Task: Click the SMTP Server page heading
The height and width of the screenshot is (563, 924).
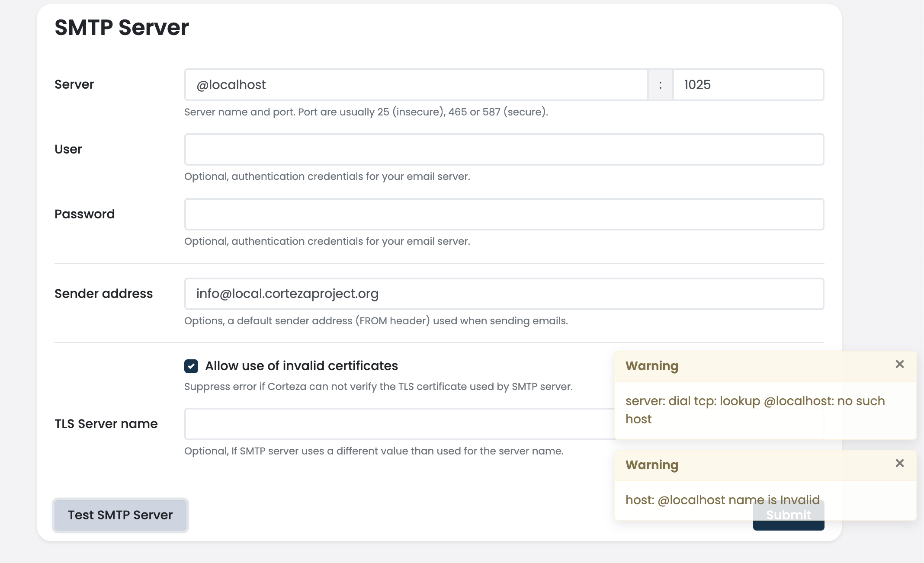Action: pos(122,28)
